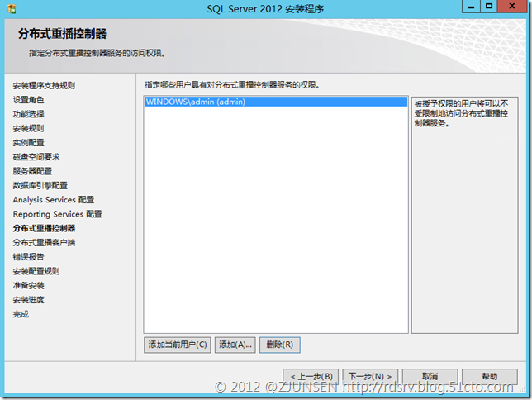This screenshot has width=532, height=400.
Task: Select 准备安装 step in sidebar
Action: click(x=28, y=285)
